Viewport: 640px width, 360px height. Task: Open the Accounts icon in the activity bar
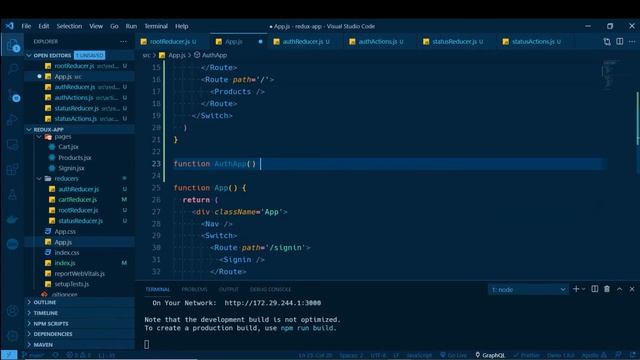pyautogui.click(x=13, y=311)
